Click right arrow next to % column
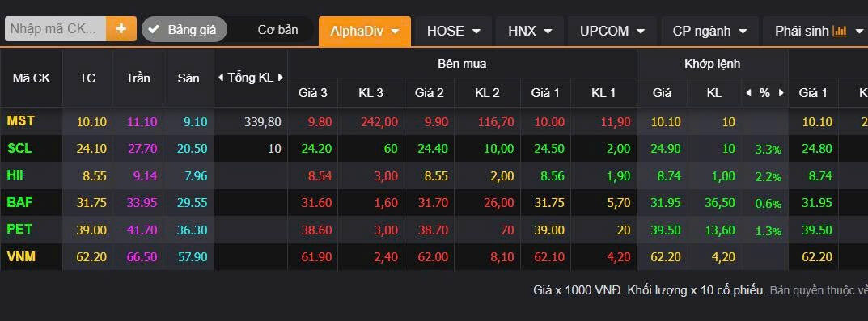The width and height of the screenshot is (868, 321). [x=781, y=93]
